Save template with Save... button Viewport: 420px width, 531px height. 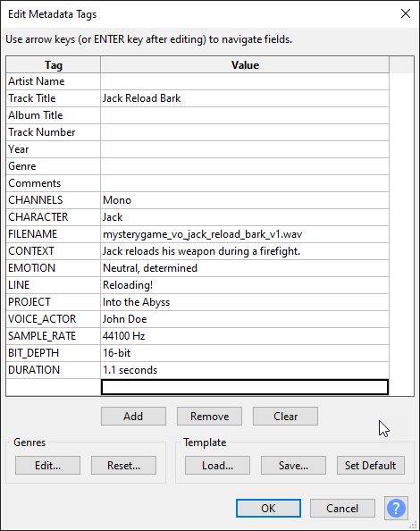pyautogui.click(x=293, y=466)
